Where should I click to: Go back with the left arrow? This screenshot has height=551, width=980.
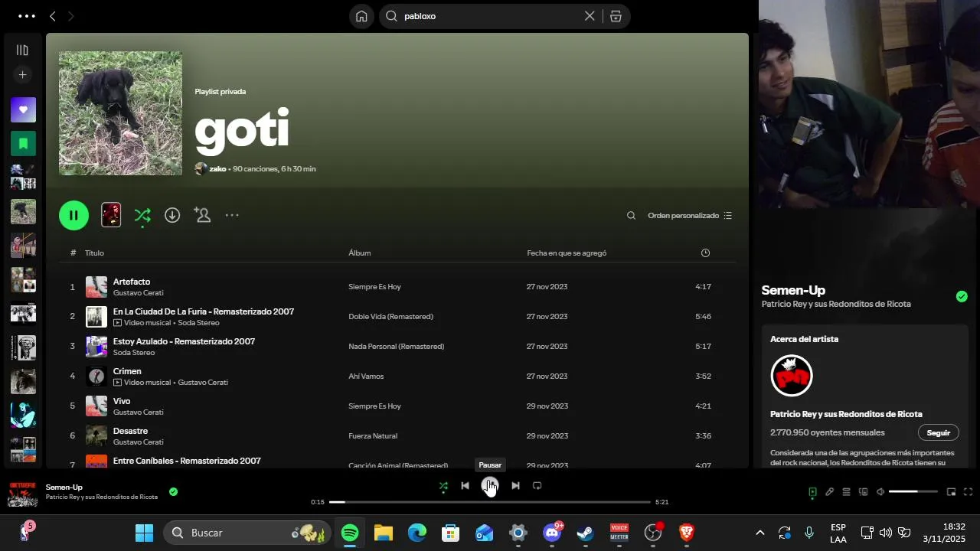click(x=53, y=16)
